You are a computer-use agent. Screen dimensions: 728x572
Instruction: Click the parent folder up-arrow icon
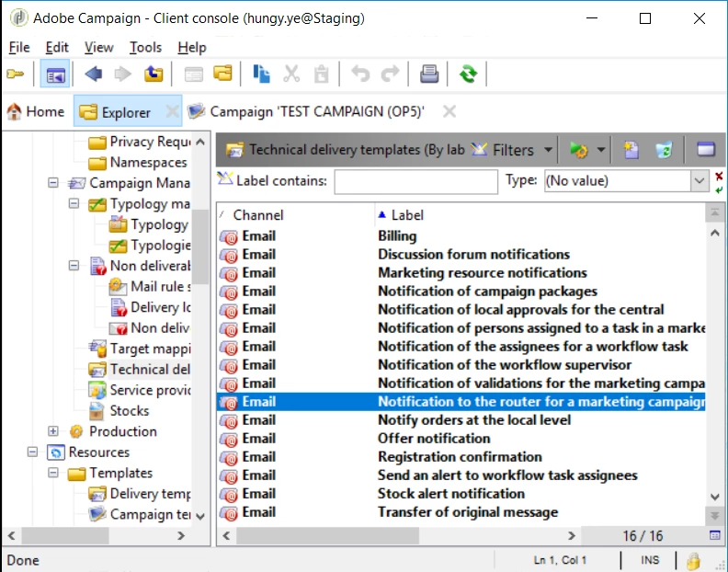tap(154, 74)
